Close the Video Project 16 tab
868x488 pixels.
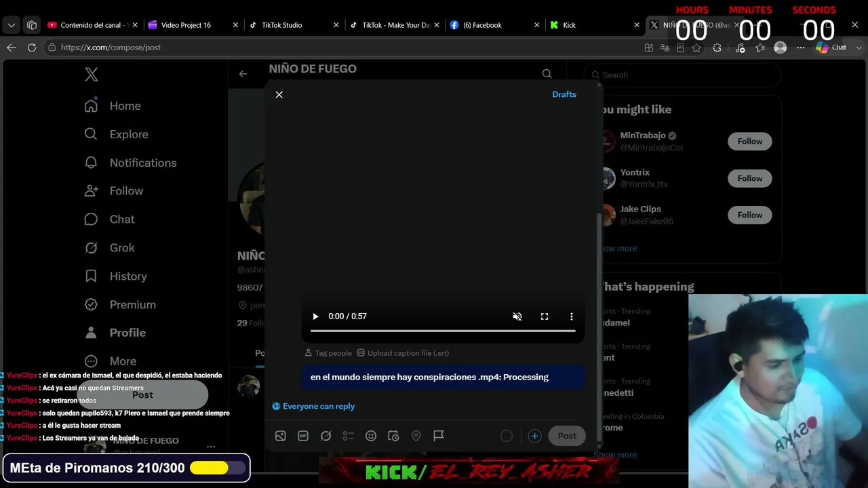pyautogui.click(x=235, y=25)
